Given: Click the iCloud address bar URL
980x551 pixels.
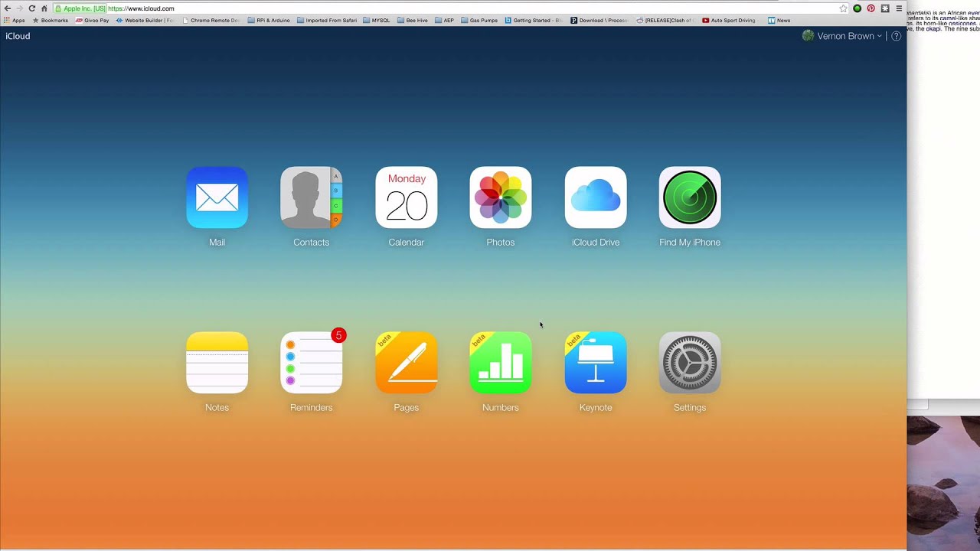Looking at the screenshot, I should pos(141,8).
